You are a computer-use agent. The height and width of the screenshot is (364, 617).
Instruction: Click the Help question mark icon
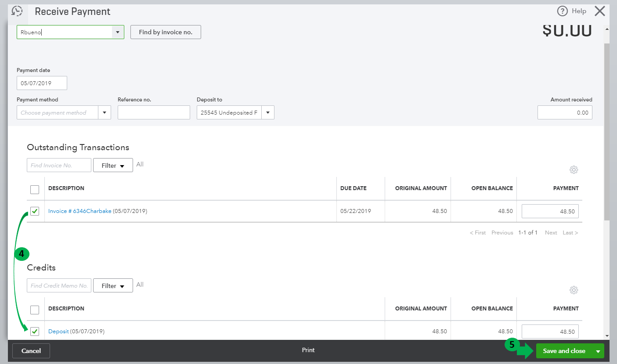[563, 11]
